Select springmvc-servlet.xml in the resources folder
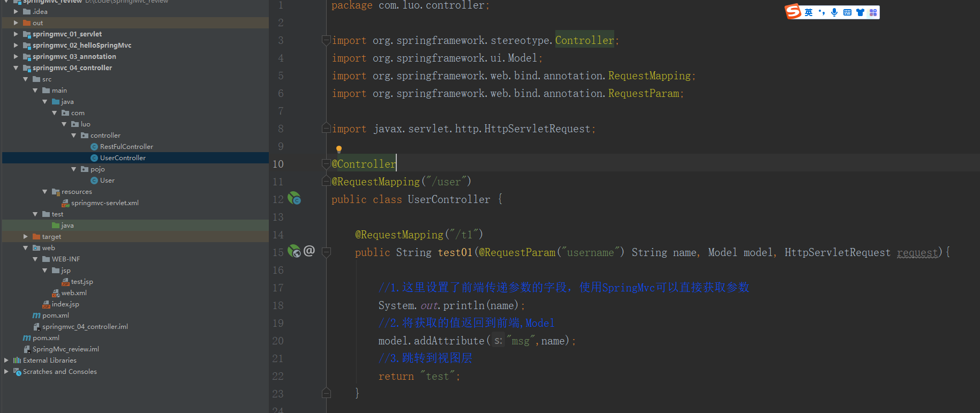 point(104,203)
